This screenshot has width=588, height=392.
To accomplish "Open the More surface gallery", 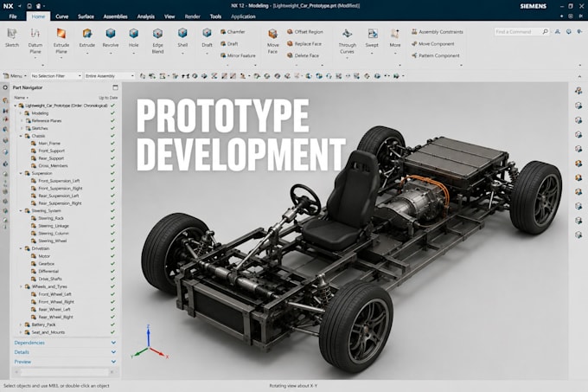I will click(x=394, y=38).
